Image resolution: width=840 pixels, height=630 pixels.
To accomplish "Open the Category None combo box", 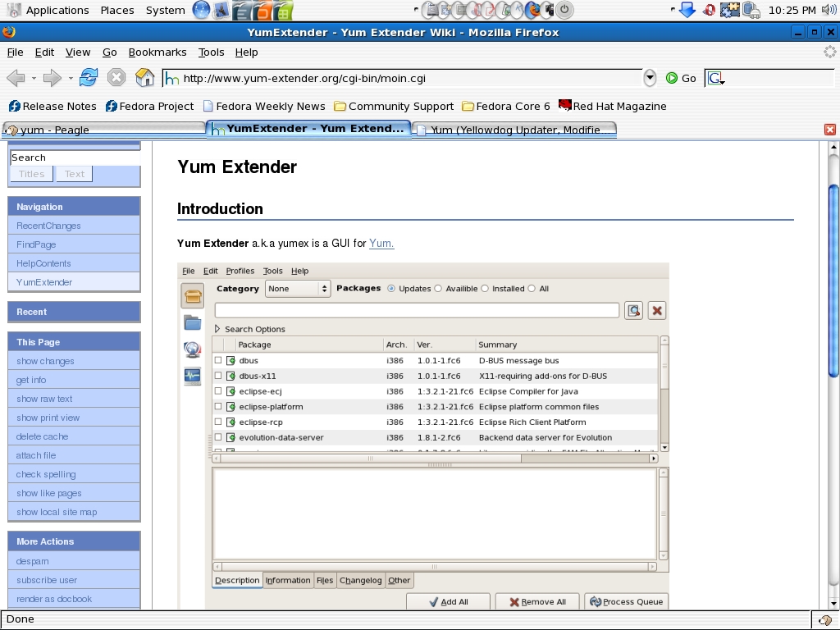I will (x=298, y=288).
